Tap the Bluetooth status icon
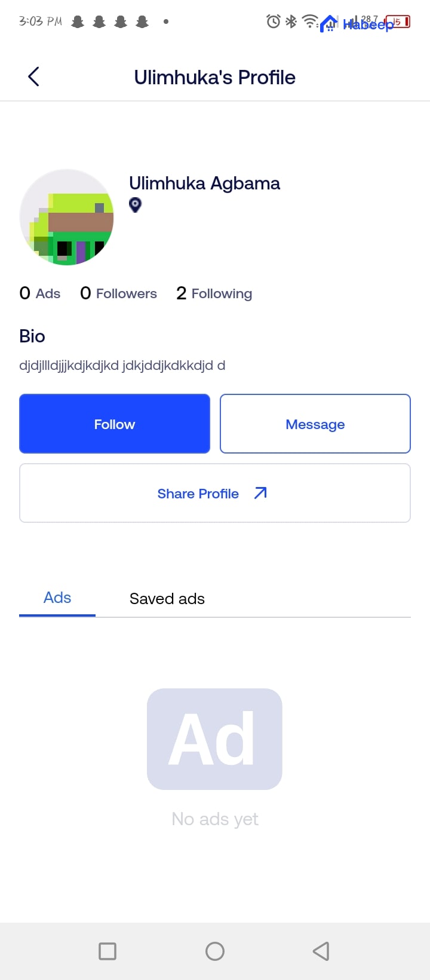430x980 pixels. point(291,22)
